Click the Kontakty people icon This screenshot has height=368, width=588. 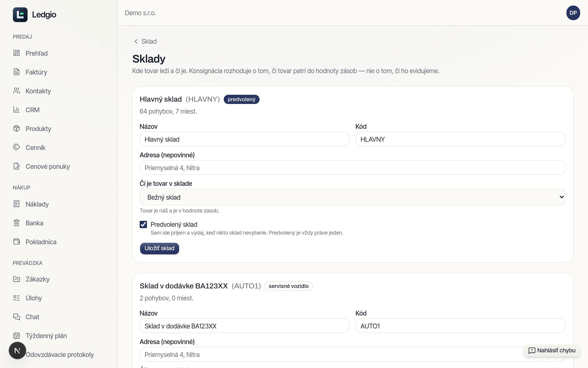pyautogui.click(x=17, y=91)
